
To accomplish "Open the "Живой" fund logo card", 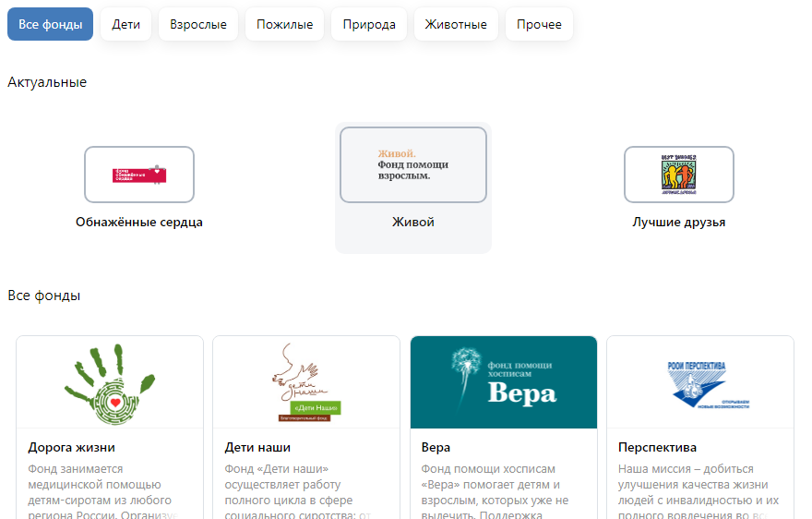I will 413,164.
